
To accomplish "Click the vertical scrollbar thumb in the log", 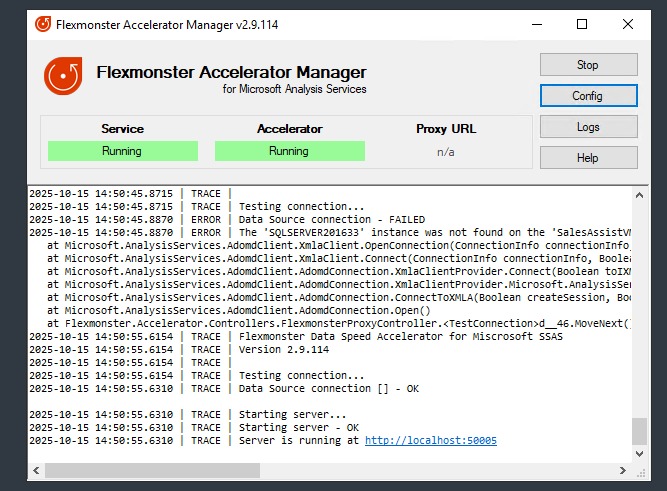I will (639, 431).
